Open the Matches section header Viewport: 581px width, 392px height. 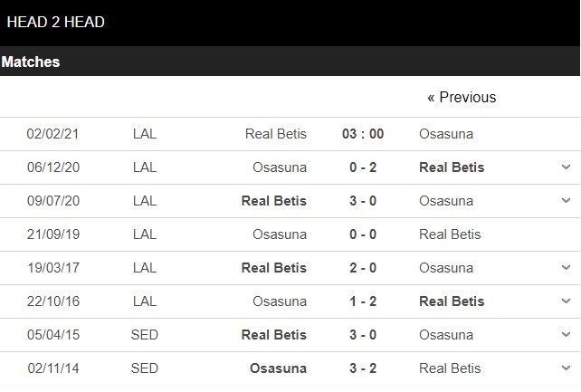click(x=290, y=62)
